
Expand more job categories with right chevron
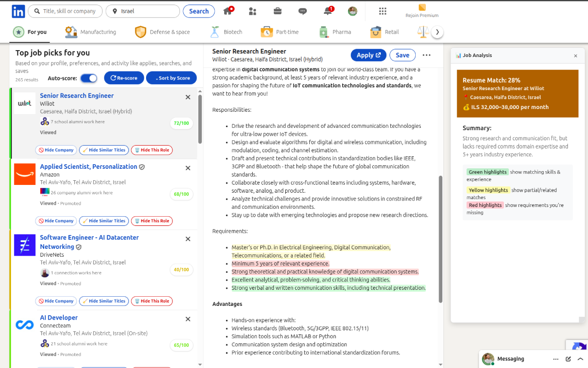pyautogui.click(x=437, y=32)
